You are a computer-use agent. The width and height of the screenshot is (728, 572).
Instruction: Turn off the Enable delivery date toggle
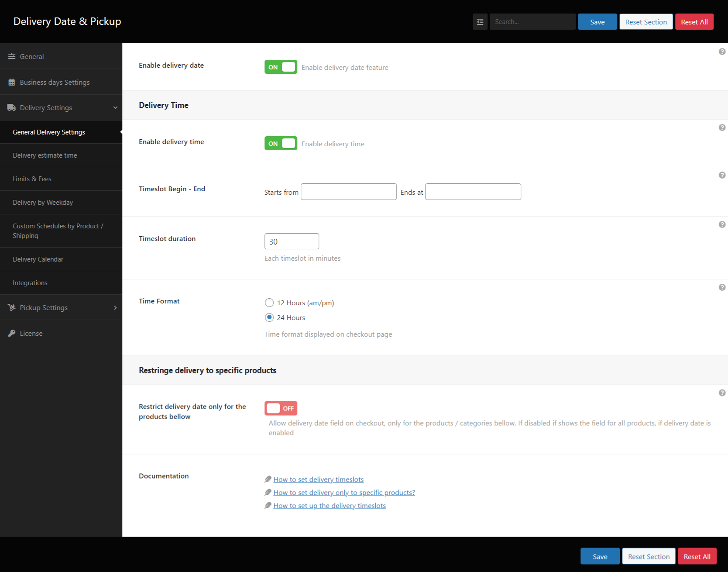pos(281,67)
